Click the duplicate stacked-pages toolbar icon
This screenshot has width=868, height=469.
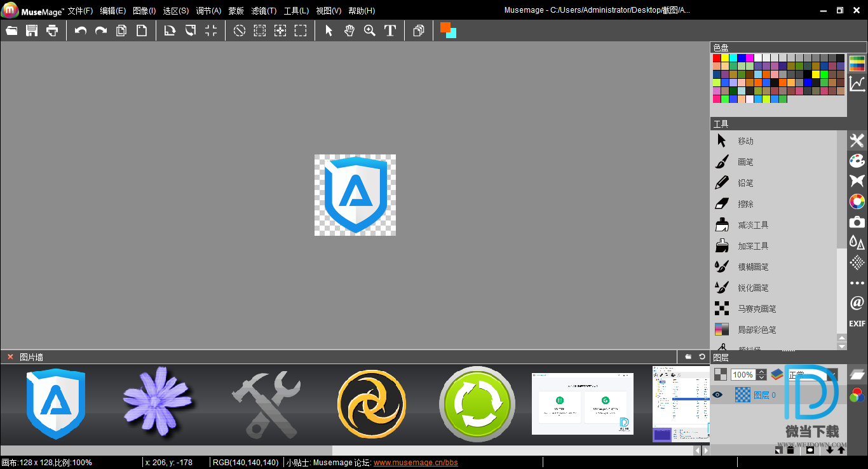click(x=419, y=31)
